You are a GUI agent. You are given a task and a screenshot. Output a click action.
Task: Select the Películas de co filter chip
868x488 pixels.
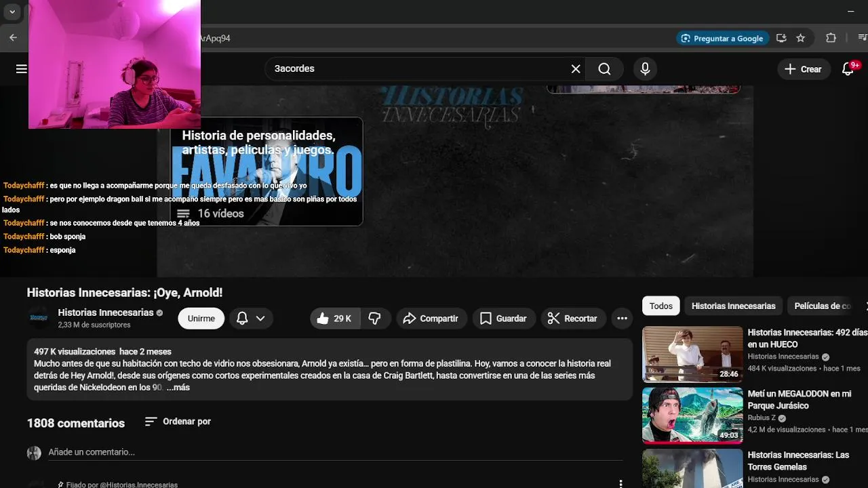click(823, 306)
